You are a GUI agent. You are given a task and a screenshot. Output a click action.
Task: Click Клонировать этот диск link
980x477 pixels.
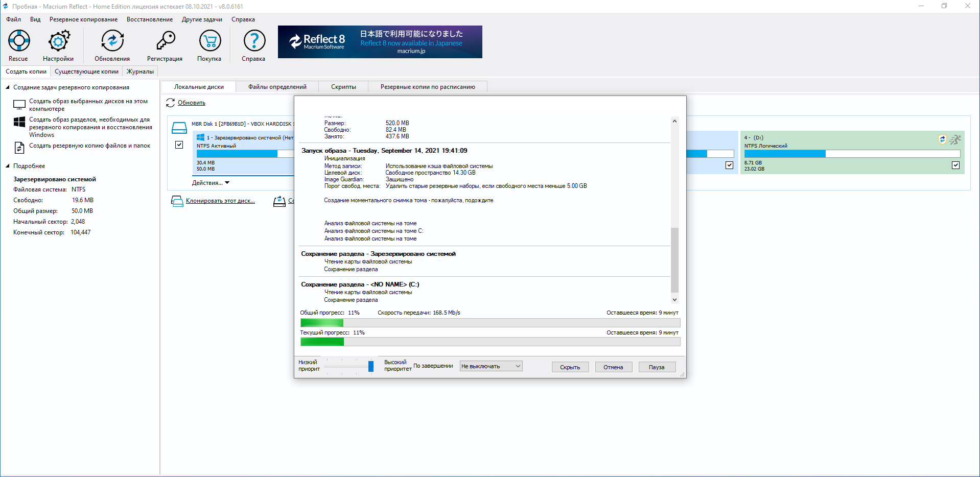pyautogui.click(x=220, y=201)
